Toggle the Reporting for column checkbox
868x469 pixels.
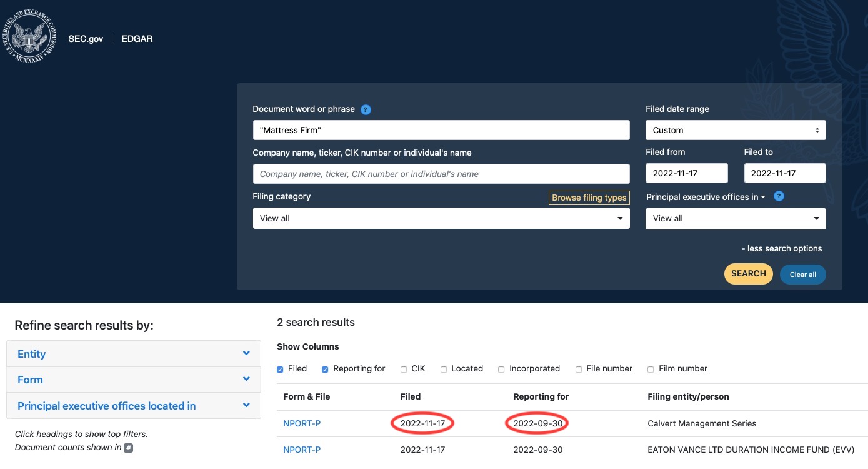[x=326, y=369]
